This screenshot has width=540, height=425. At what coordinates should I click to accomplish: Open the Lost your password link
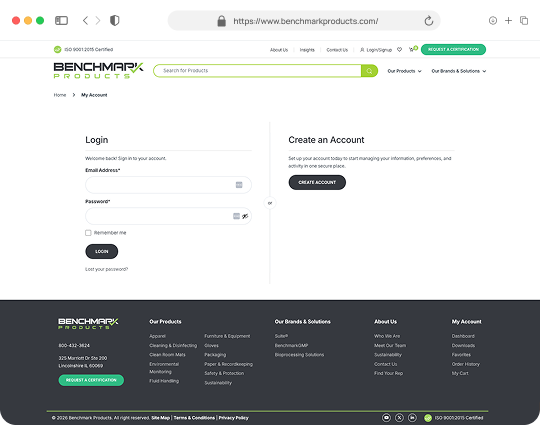106,269
